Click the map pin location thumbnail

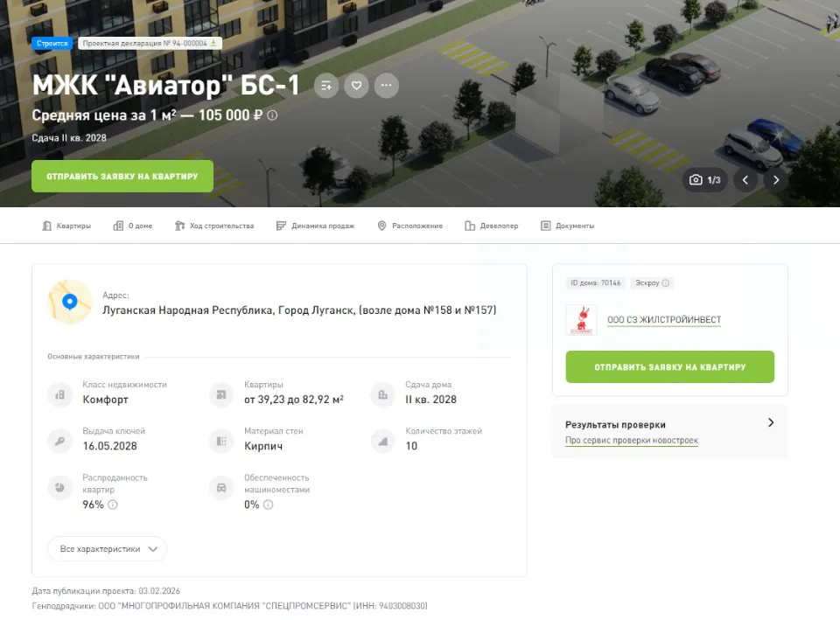point(70,302)
